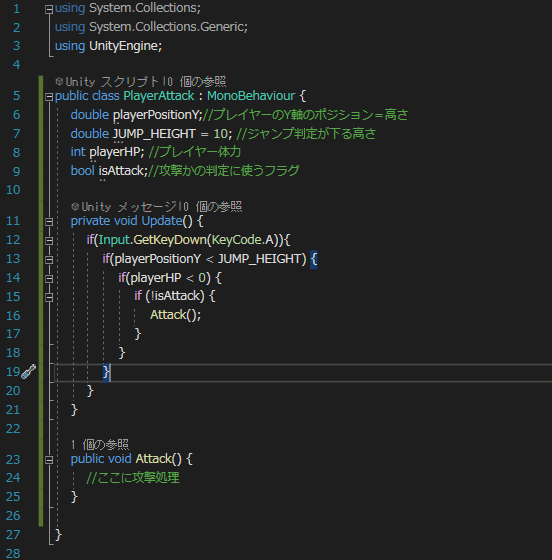This screenshot has width=552, height=560.
Task: Click the highlighted closing brace on line 19
Action: (106, 372)
